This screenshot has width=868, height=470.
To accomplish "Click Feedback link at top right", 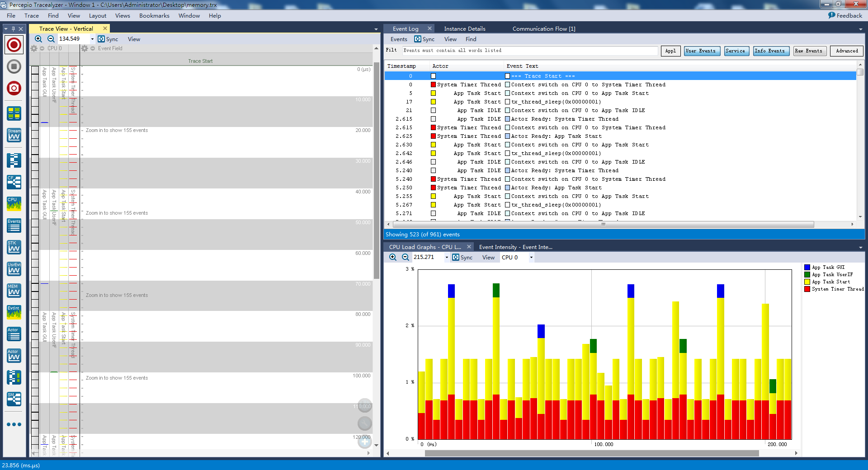I will click(x=845, y=15).
